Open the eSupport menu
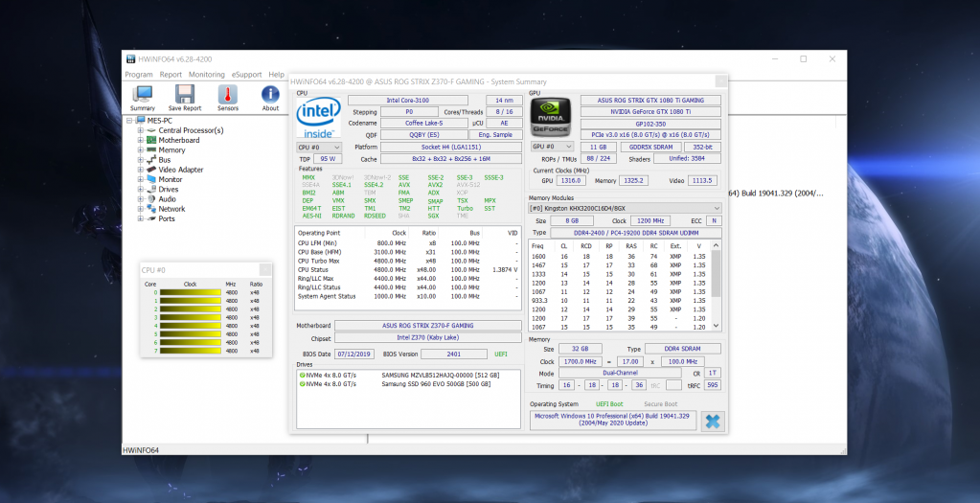 pyautogui.click(x=246, y=74)
